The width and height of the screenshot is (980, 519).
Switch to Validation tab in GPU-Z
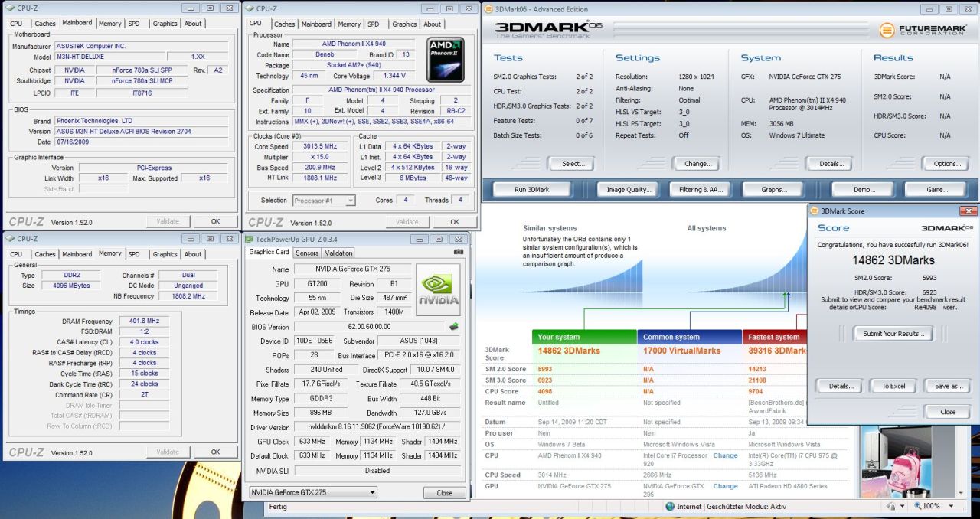click(338, 253)
